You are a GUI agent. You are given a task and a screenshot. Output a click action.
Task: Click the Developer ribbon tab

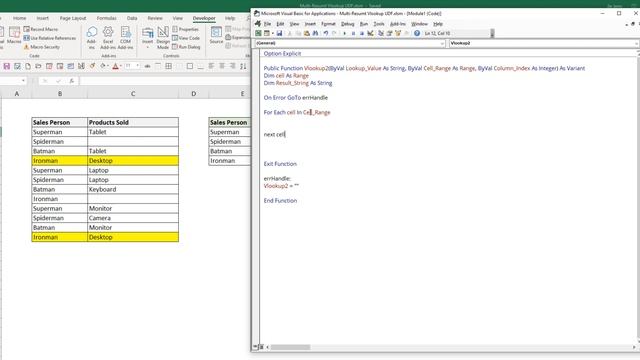coord(204,18)
